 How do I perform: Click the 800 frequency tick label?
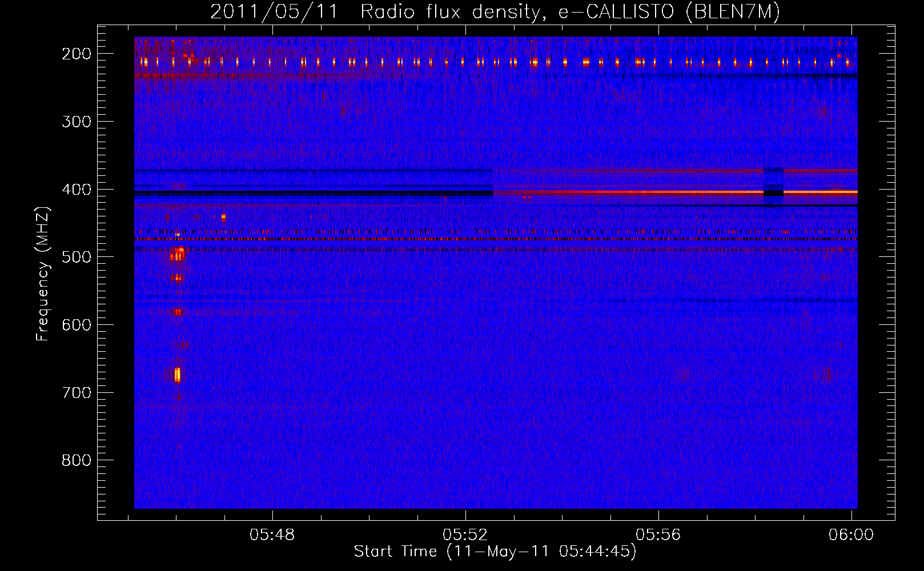[x=77, y=460]
